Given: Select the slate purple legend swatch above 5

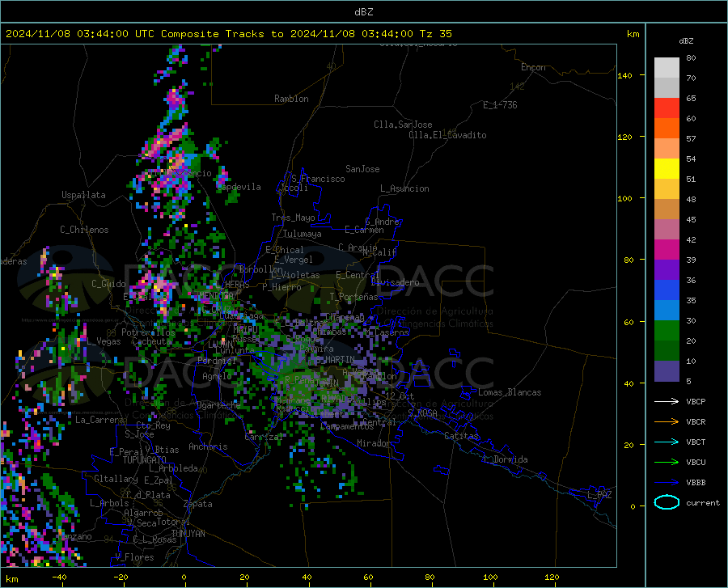Looking at the screenshot, I should (667, 371).
